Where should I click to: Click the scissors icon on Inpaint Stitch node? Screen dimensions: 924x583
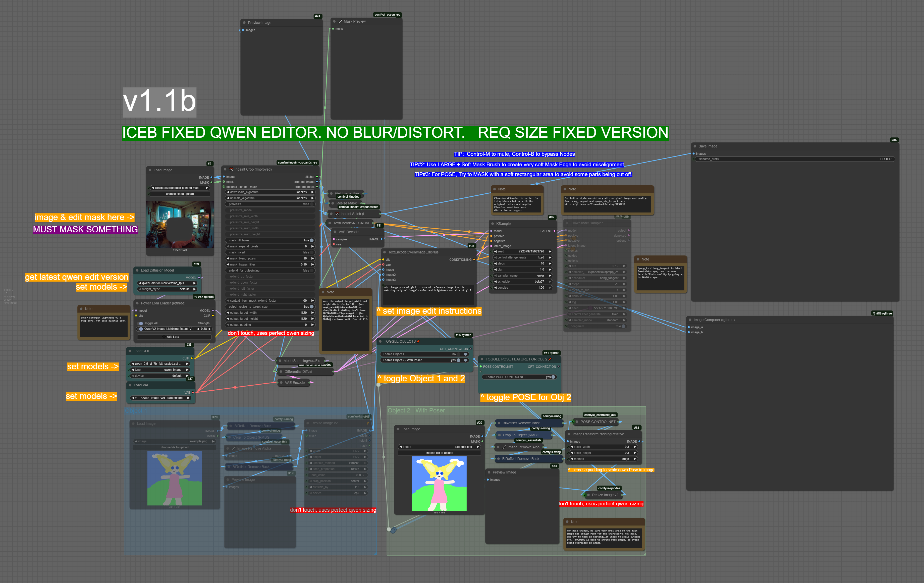tap(337, 214)
